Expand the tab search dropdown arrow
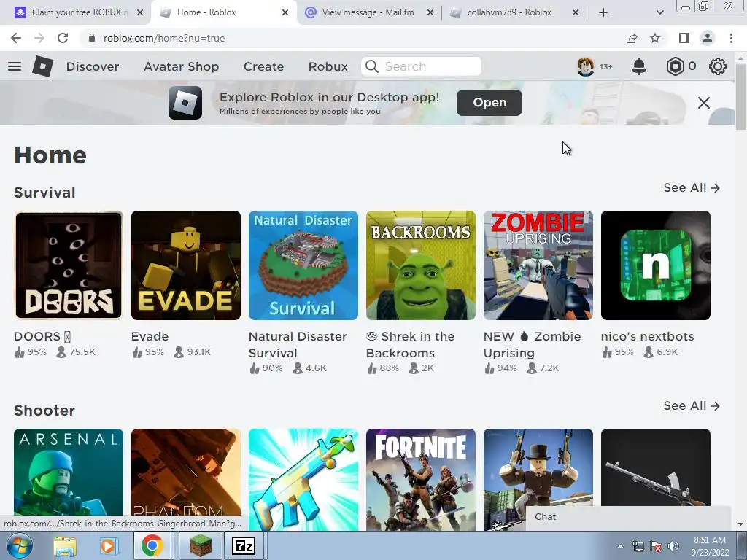The image size is (747, 560). pos(659,12)
